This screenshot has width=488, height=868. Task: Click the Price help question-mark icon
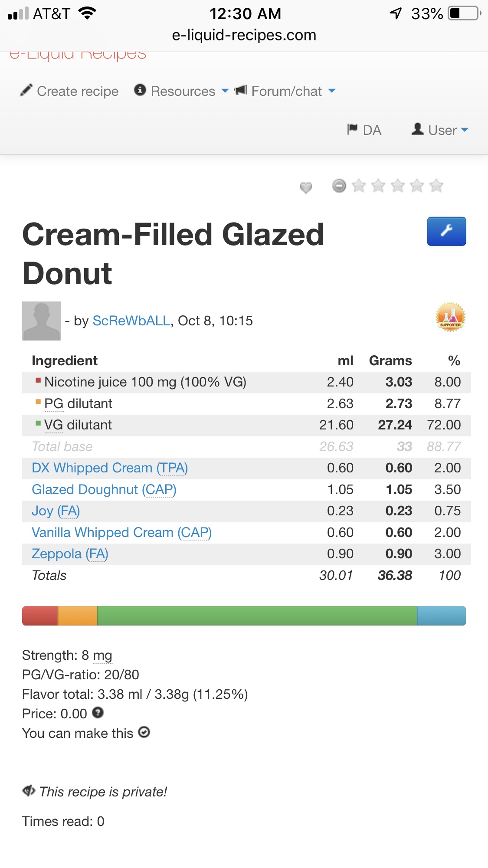tap(98, 713)
